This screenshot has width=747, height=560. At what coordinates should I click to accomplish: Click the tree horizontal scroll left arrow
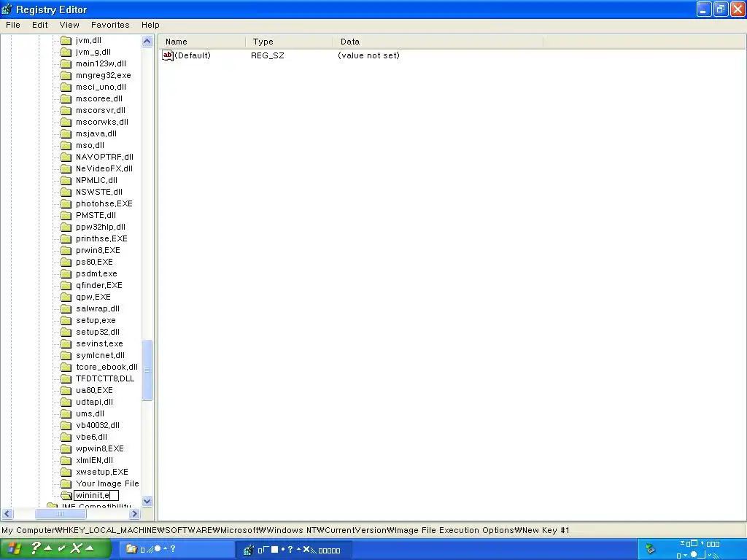(x=7, y=514)
